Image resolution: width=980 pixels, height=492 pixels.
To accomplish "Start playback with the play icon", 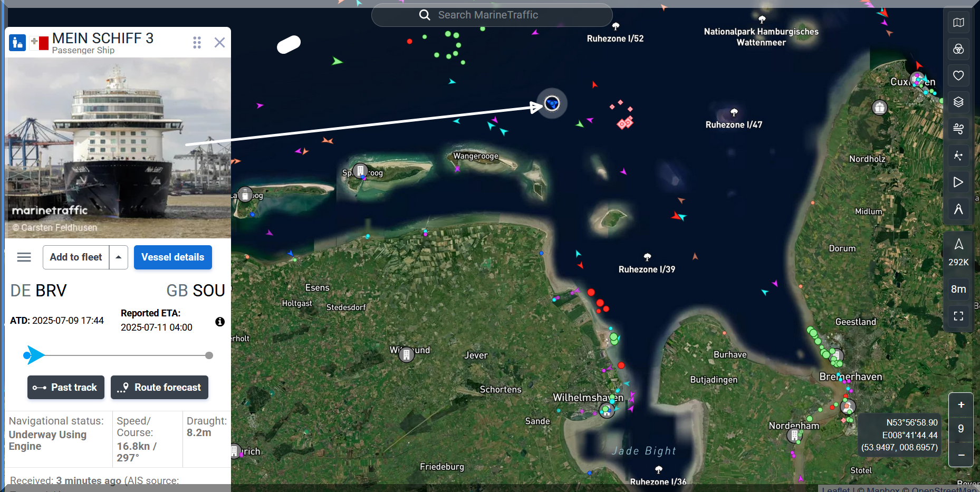I will pyautogui.click(x=958, y=182).
